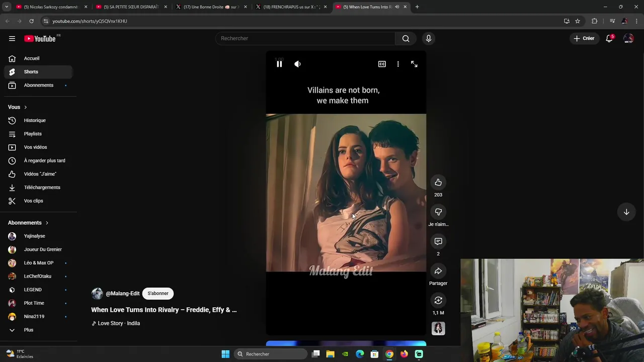Switch to the SA PETITE SŒUR DISPARAÎT tab
Screen dimensions: 644x362
[x=132, y=7]
